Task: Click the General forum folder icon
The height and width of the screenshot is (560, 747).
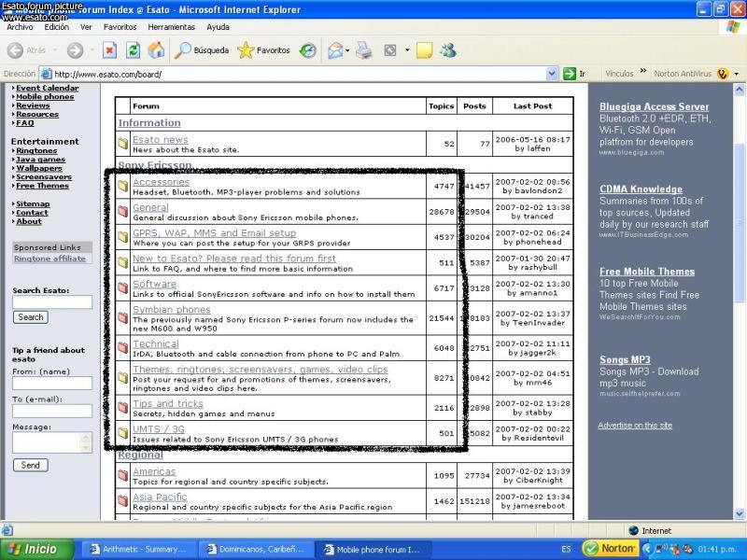Action: click(x=123, y=212)
